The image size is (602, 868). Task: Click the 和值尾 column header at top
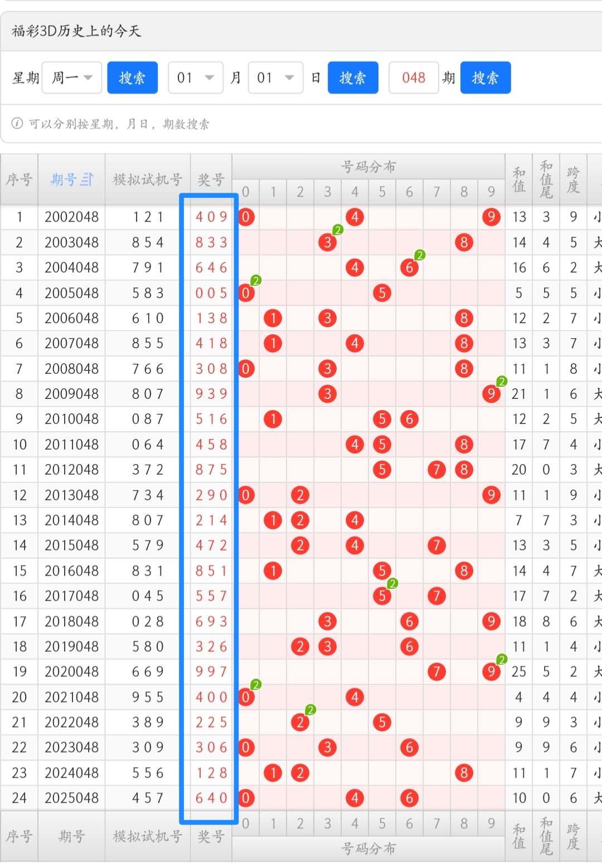coord(546,179)
